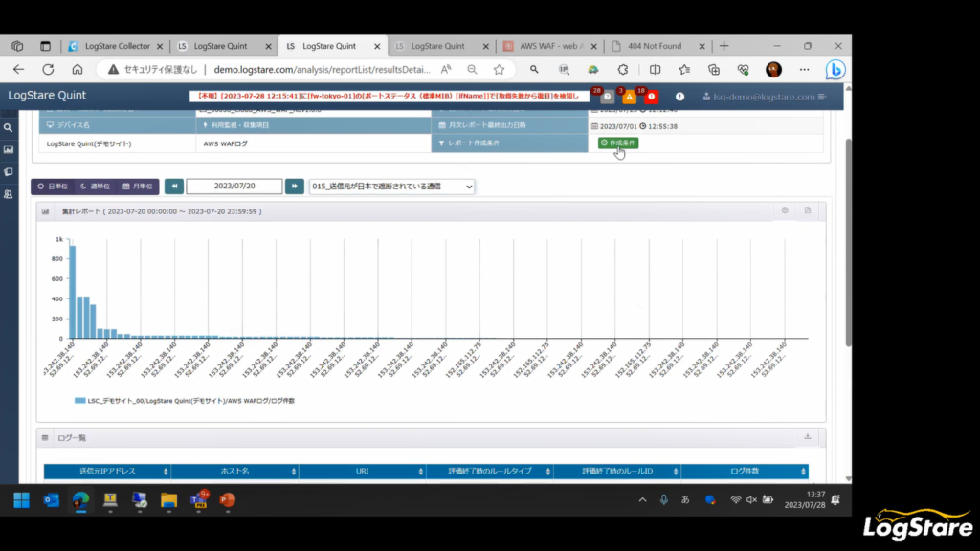This screenshot has width=980, height=551.
Task: Click the gray alert counter icon showing 28
Action: tap(607, 97)
